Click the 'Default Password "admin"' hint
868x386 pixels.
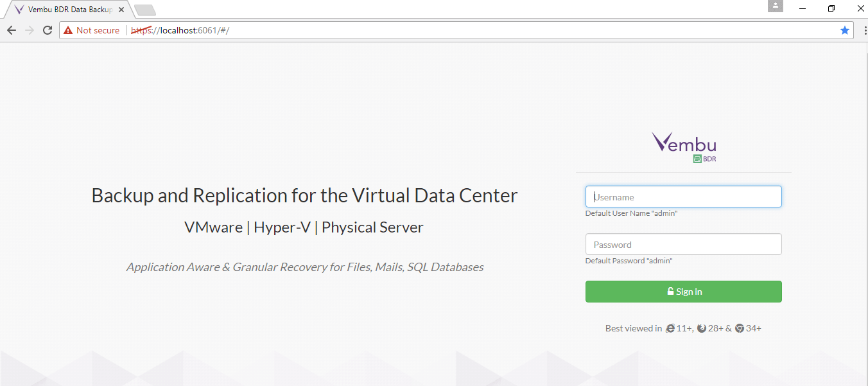coord(629,261)
